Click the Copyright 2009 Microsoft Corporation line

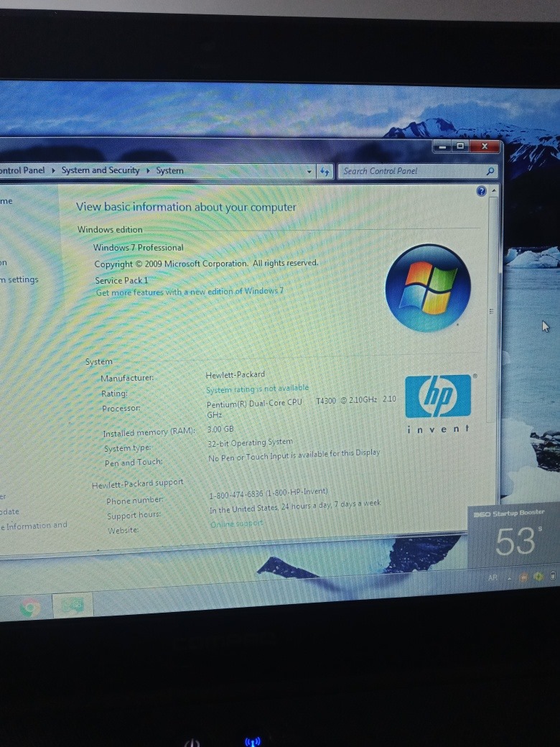tap(206, 264)
